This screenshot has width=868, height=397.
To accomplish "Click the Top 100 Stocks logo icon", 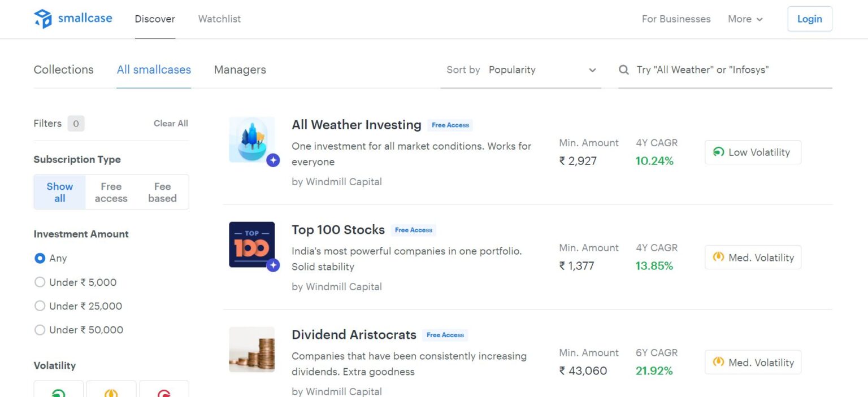I will click(x=251, y=245).
